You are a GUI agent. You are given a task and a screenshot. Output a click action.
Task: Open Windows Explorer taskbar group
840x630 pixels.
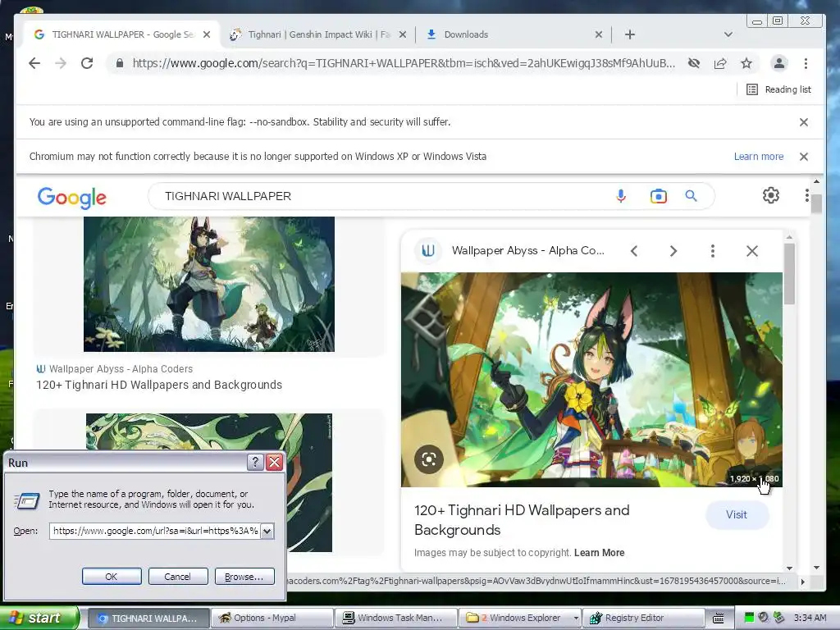[x=519, y=618]
